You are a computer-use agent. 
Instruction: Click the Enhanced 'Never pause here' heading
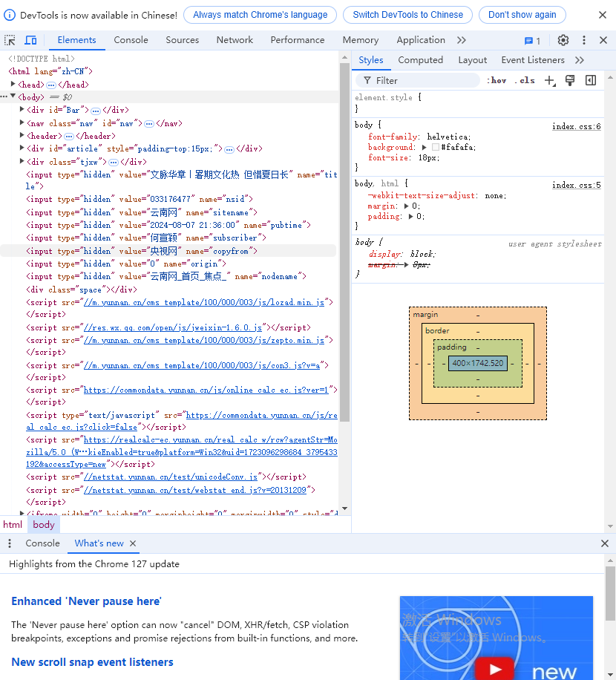(86, 601)
